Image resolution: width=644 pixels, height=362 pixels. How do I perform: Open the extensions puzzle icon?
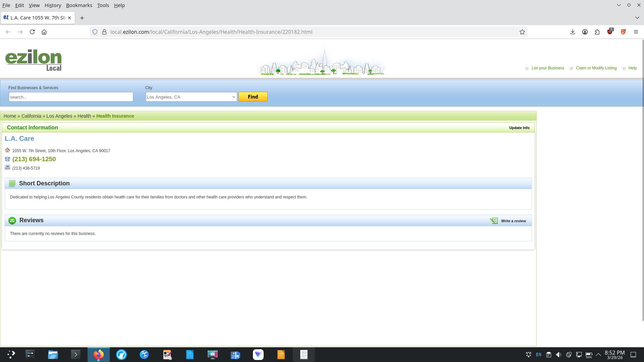(x=597, y=32)
